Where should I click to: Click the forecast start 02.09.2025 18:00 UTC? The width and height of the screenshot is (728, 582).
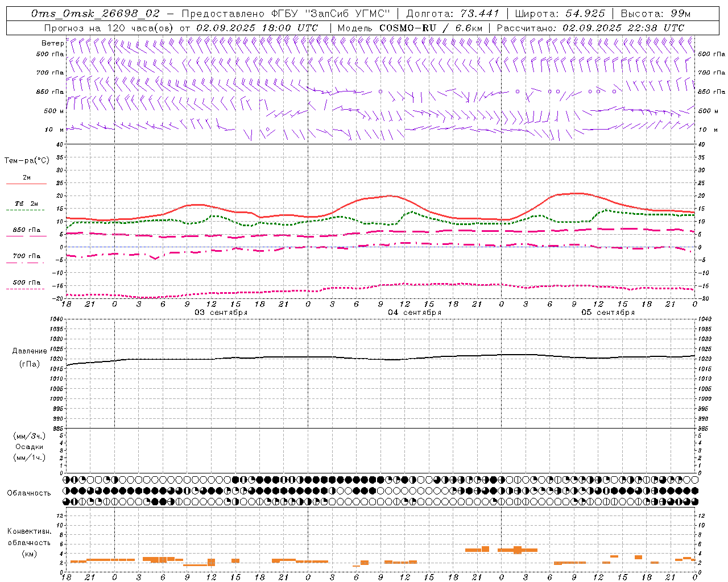click(257, 28)
